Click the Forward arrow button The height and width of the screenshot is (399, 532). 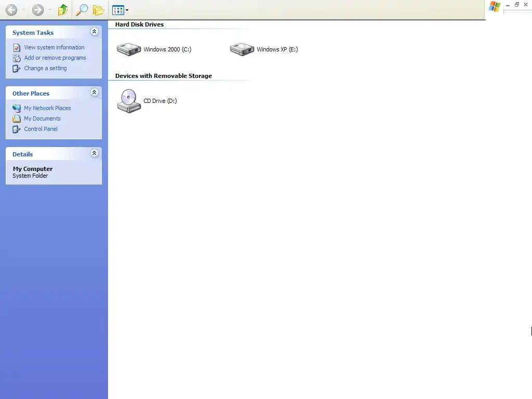37,10
